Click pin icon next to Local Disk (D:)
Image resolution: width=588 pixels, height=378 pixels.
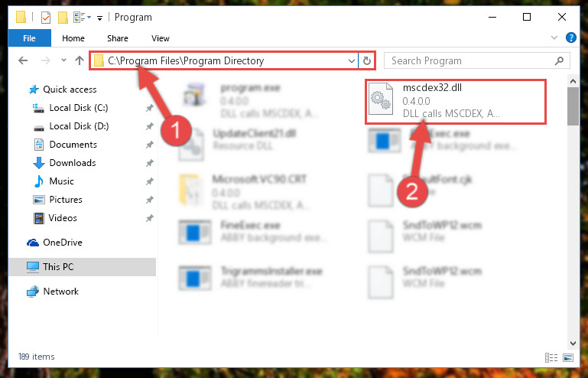[x=149, y=126]
